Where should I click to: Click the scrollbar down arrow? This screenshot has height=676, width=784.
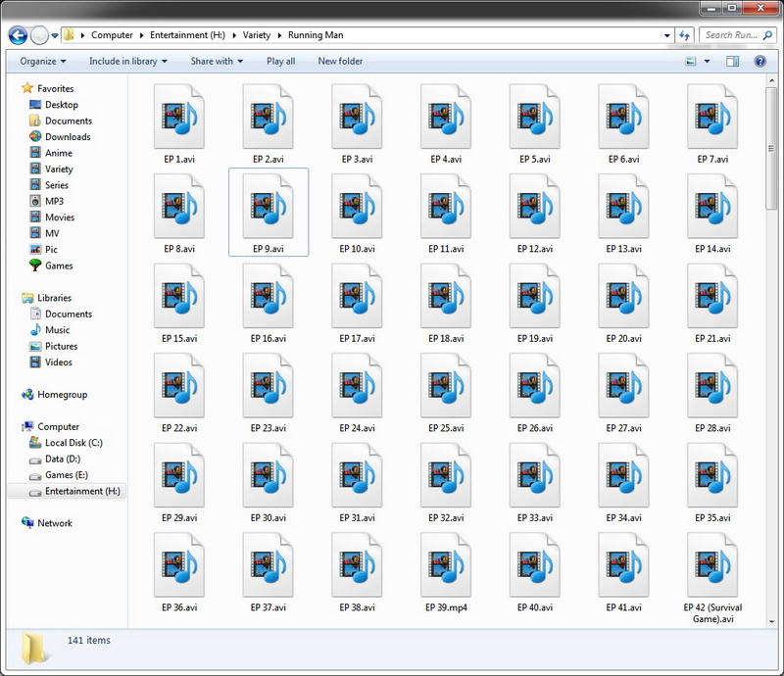click(771, 621)
